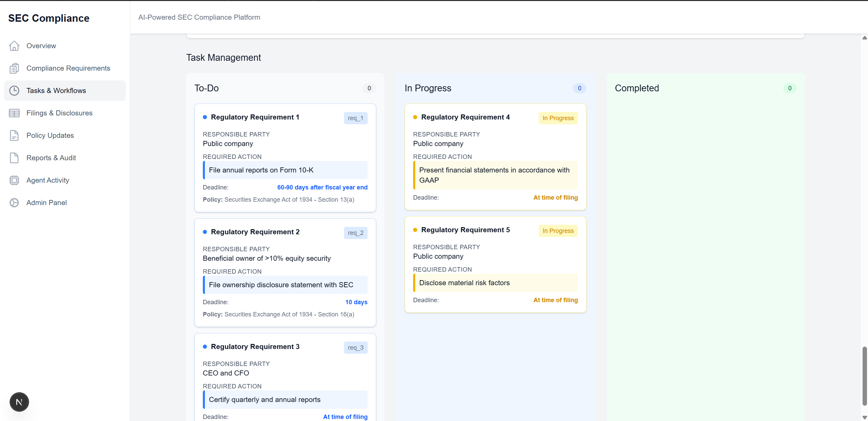Click the Compliance Requirements clipboard icon

coord(14,68)
